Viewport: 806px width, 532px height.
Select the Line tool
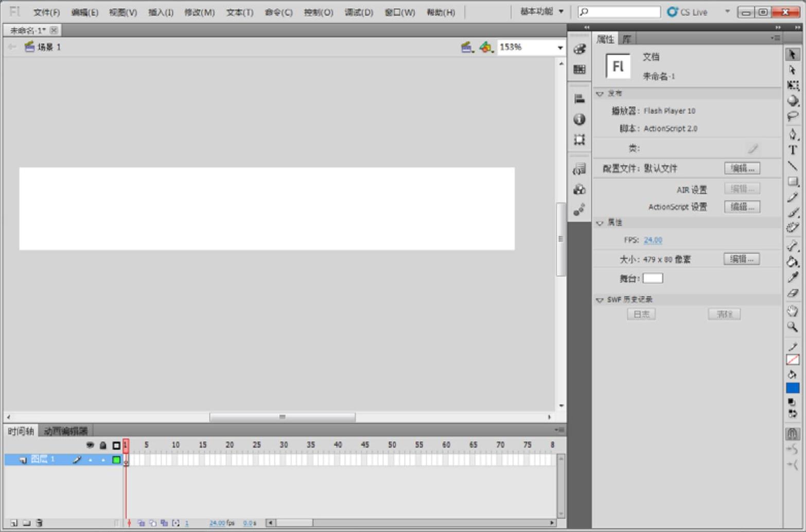pyautogui.click(x=793, y=166)
